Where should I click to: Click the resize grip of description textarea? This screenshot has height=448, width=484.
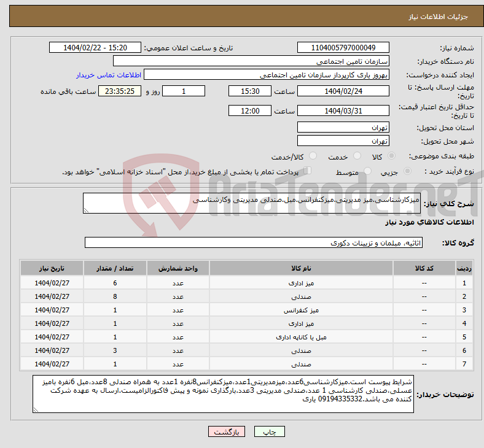(x=87, y=210)
